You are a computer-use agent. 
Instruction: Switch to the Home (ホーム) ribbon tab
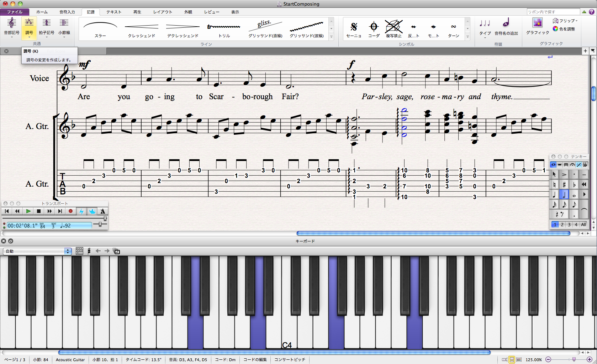tap(42, 12)
